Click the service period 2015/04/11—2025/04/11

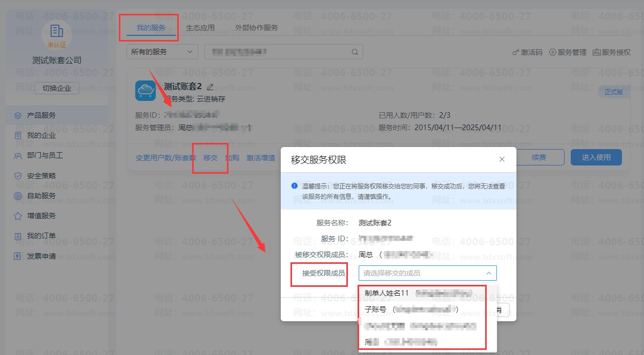click(x=458, y=127)
